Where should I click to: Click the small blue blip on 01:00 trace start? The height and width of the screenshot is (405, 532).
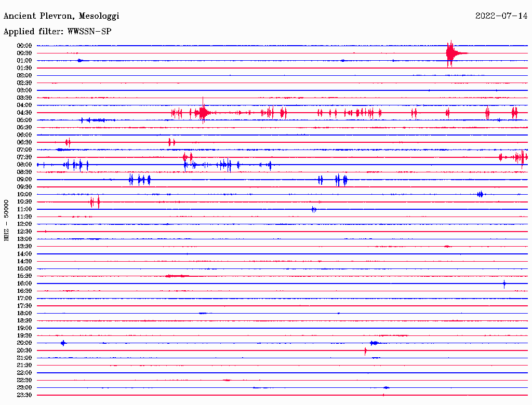[x=79, y=60]
